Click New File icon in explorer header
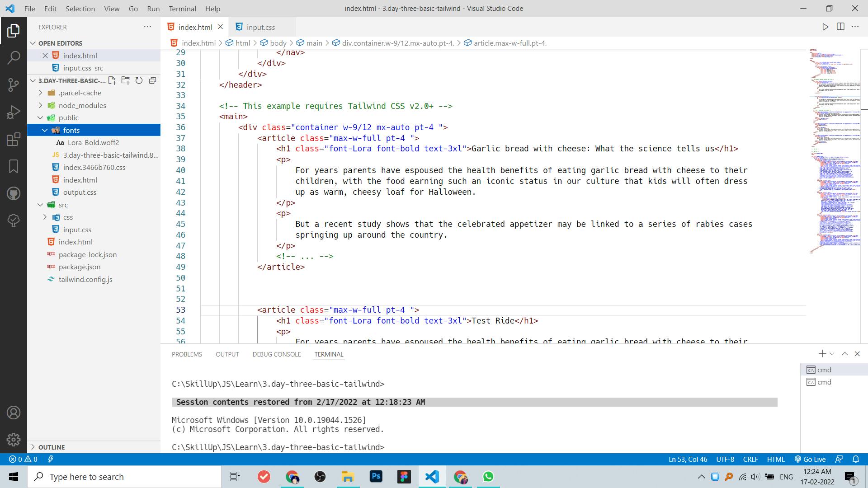Image resolution: width=868 pixels, height=488 pixels. pyautogui.click(x=112, y=80)
